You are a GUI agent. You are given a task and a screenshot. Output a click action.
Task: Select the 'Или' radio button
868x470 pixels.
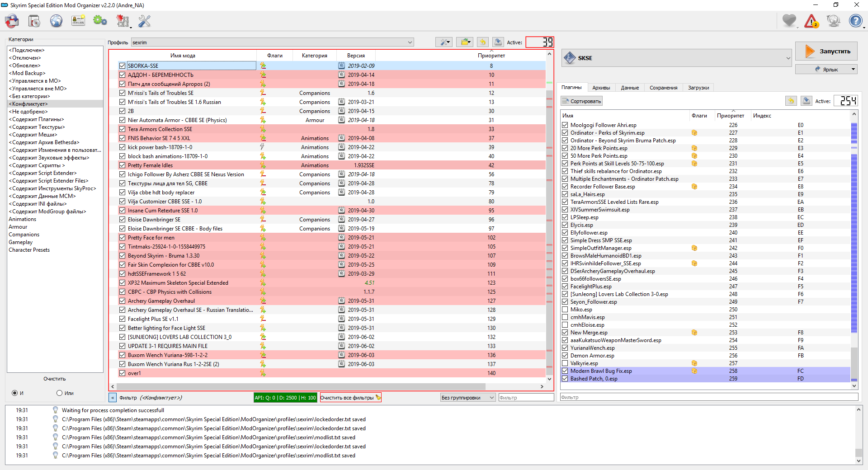coord(59,393)
